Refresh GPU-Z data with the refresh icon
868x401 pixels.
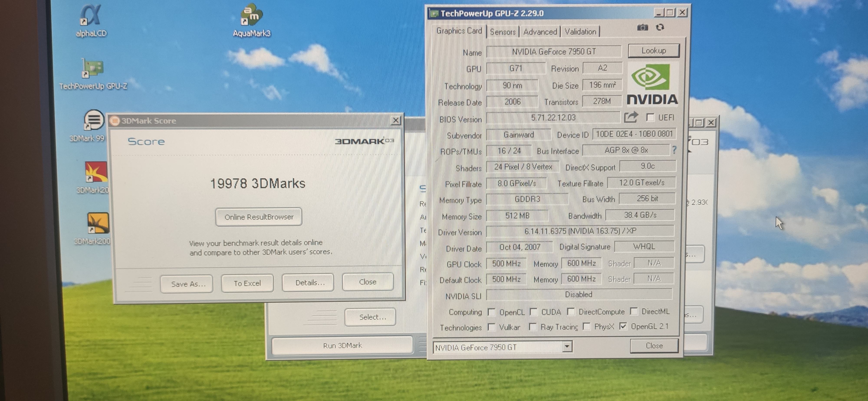tap(660, 27)
